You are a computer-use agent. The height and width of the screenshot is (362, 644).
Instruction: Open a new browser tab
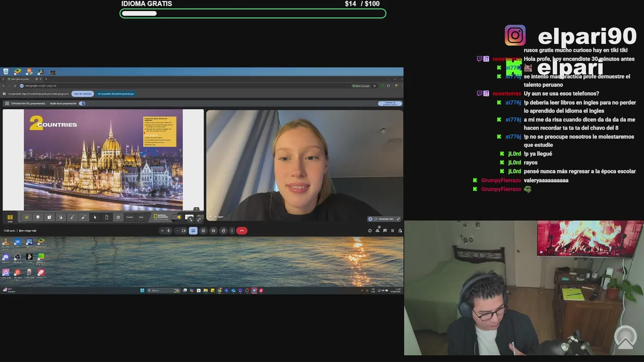click(x=46, y=79)
